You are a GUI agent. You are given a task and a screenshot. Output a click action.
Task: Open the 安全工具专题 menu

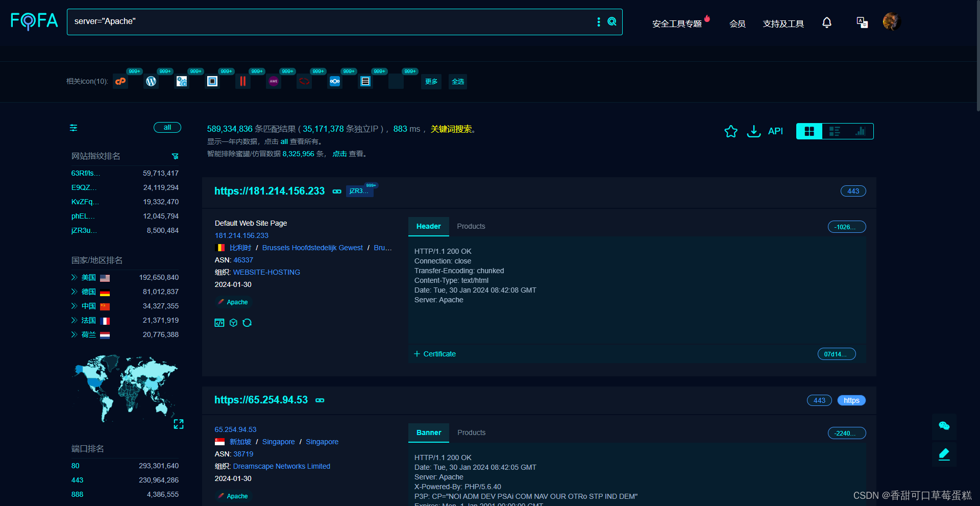coord(677,23)
